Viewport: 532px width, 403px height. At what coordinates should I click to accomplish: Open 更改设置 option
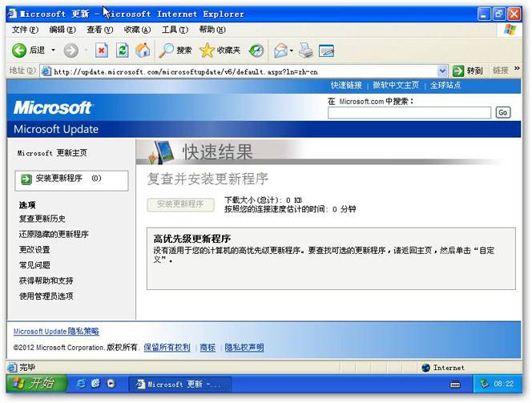pos(34,250)
